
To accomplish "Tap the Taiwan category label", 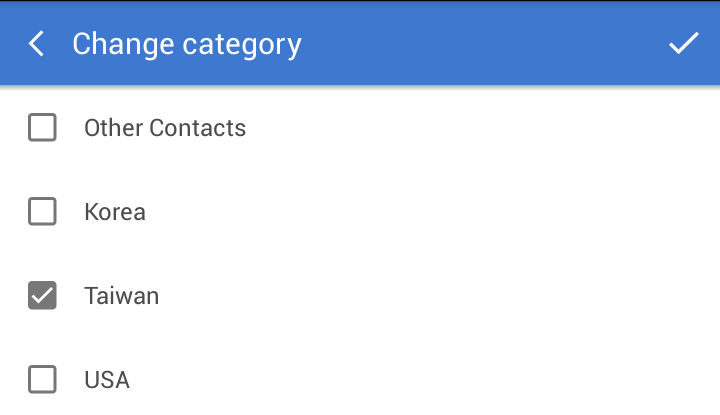I will [x=121, y=296].
